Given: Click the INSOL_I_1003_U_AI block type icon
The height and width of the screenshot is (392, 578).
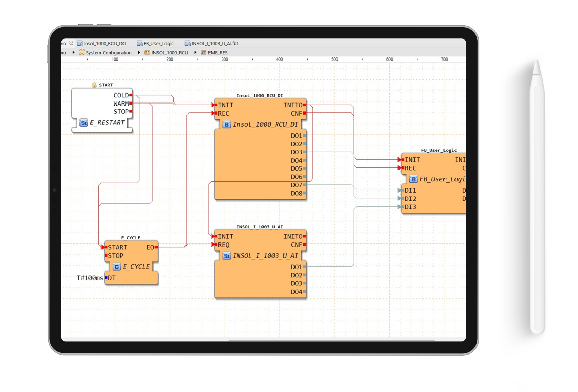Looking at the screenshot, I should (226, 256).
